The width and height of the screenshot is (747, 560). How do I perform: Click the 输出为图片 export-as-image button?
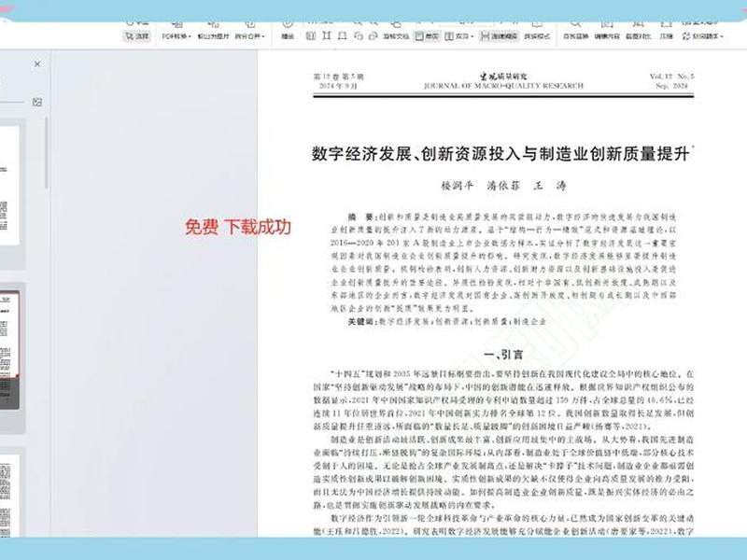[213, 35]
